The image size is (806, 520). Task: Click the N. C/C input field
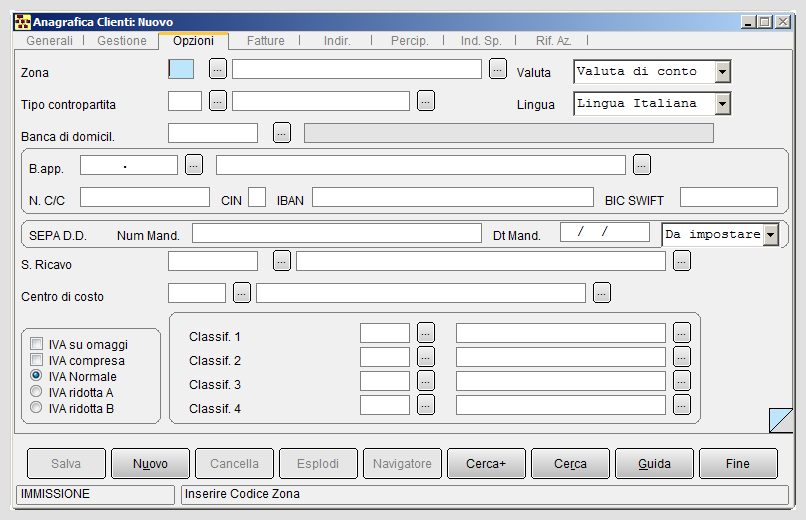pos(144,197)
